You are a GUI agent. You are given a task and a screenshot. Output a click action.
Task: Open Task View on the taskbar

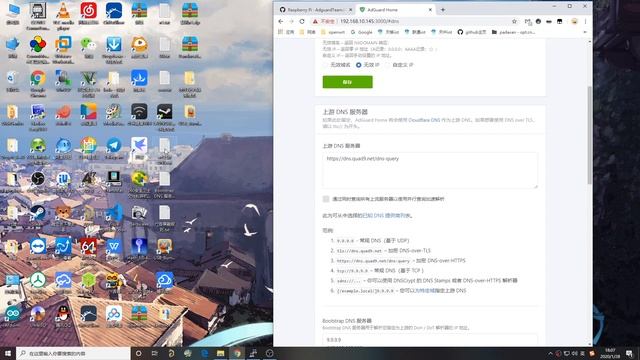tap(155, 353)
